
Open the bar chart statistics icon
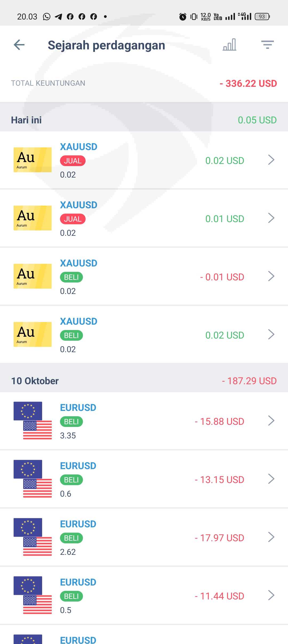(x=230, y=45)
